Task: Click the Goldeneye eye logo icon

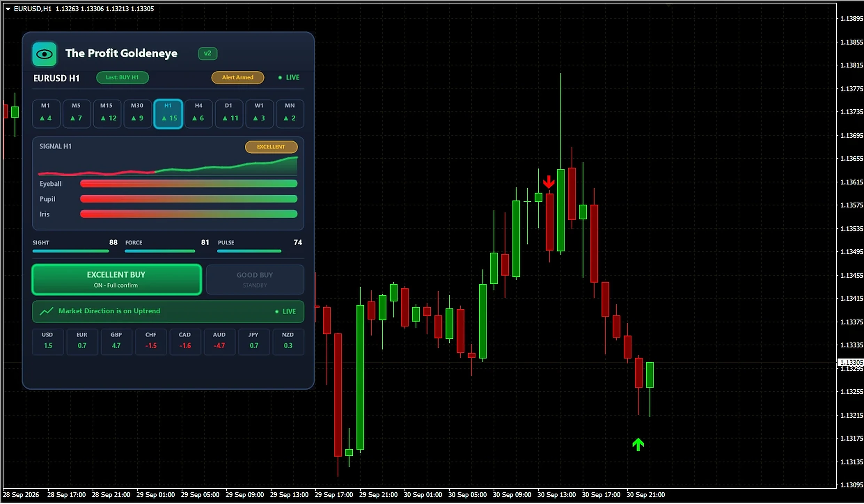Action: coord(44,54)
